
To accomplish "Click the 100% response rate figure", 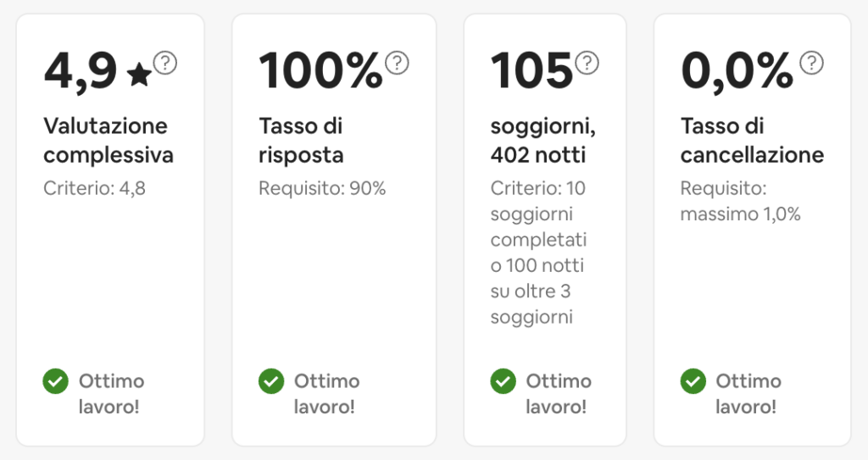I will click(x=320, y=71).
